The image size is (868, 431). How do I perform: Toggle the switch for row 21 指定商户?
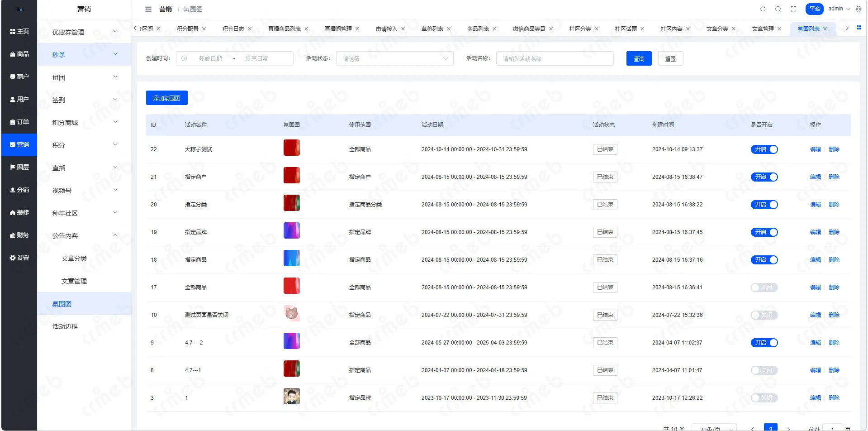pos(764,177)
